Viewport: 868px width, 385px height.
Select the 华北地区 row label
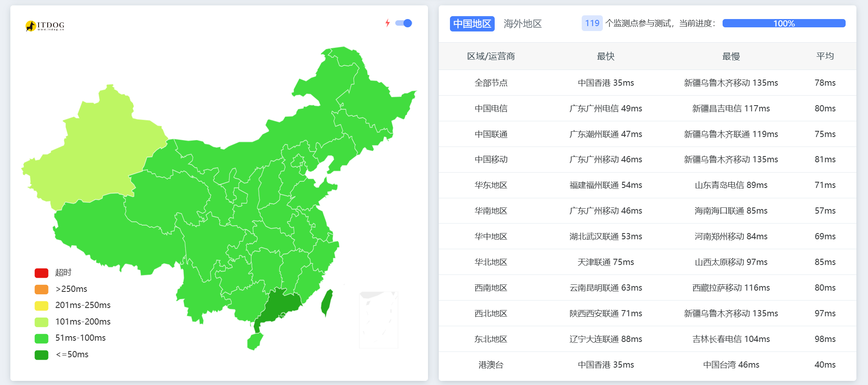point(491,262)
